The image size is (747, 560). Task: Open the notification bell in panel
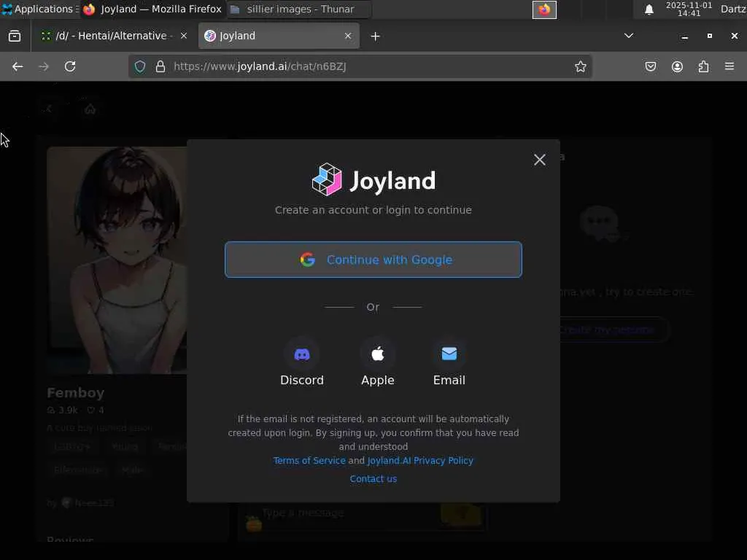click(x=649, y=9)
